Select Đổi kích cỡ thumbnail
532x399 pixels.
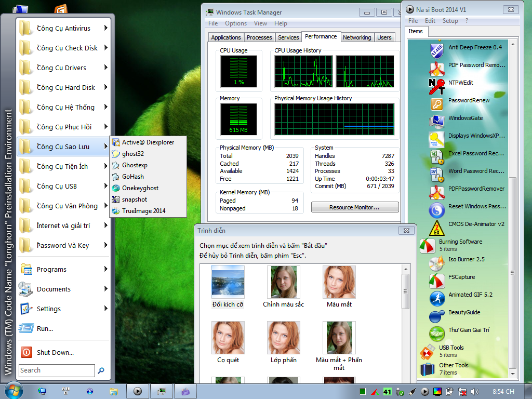(228, 282)
